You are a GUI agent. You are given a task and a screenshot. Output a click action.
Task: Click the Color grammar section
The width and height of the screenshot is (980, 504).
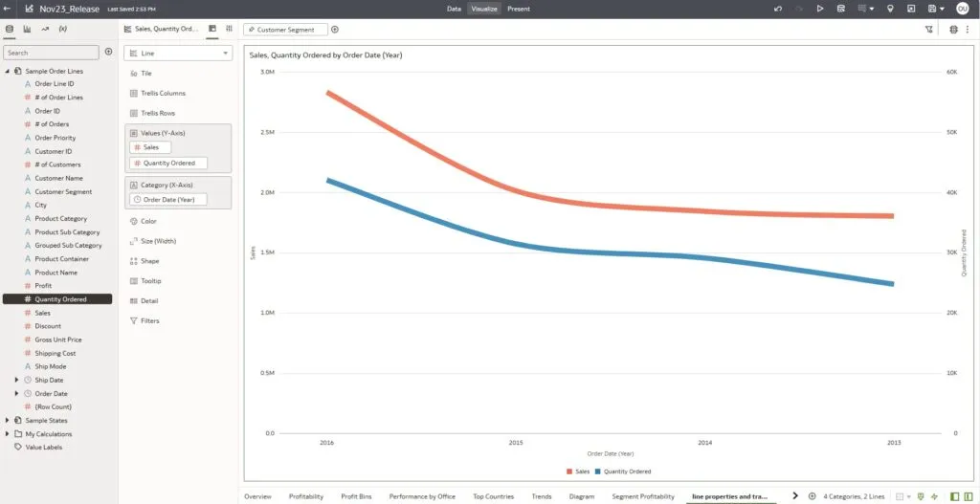(x=148, y=221)
